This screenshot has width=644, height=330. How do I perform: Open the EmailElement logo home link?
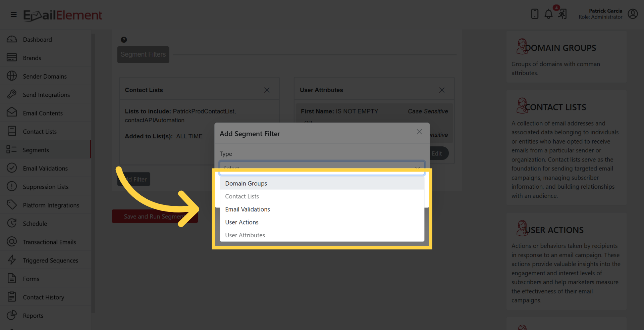pos(63,15)
